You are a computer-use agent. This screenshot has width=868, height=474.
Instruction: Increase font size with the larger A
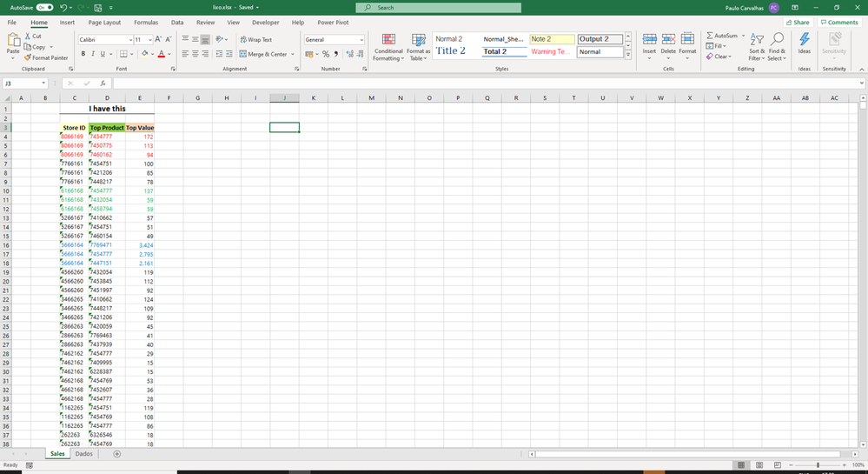(158, 39)
